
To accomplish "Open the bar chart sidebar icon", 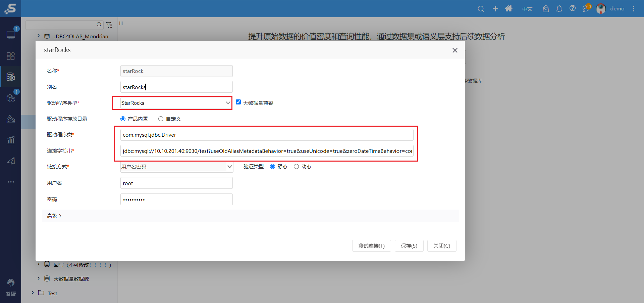I will coord(11,140).
